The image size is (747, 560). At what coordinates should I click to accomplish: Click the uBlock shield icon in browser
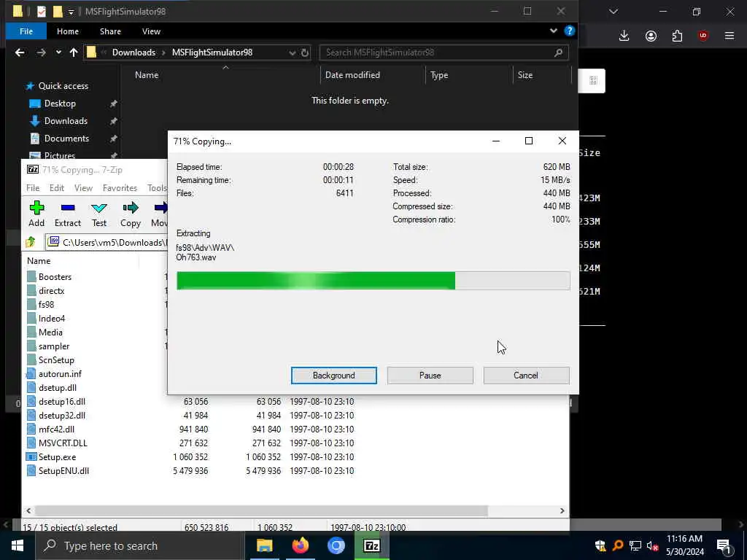coord(703,36)
